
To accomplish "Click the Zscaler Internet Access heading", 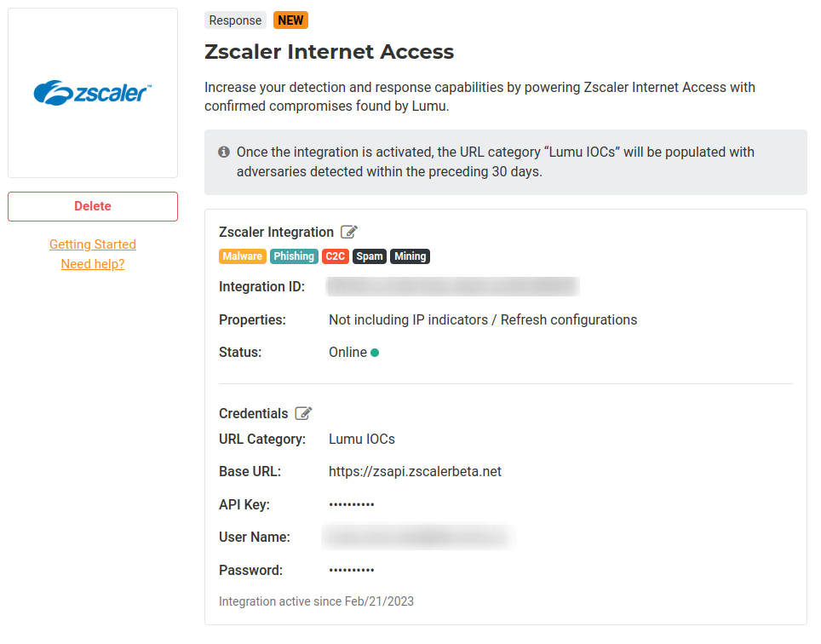I will coord(329,52).
